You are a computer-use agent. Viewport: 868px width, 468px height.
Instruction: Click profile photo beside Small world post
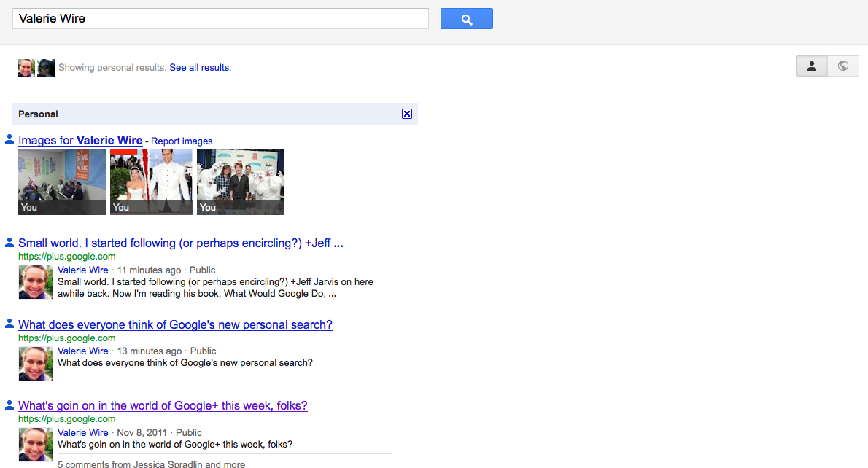35,282
